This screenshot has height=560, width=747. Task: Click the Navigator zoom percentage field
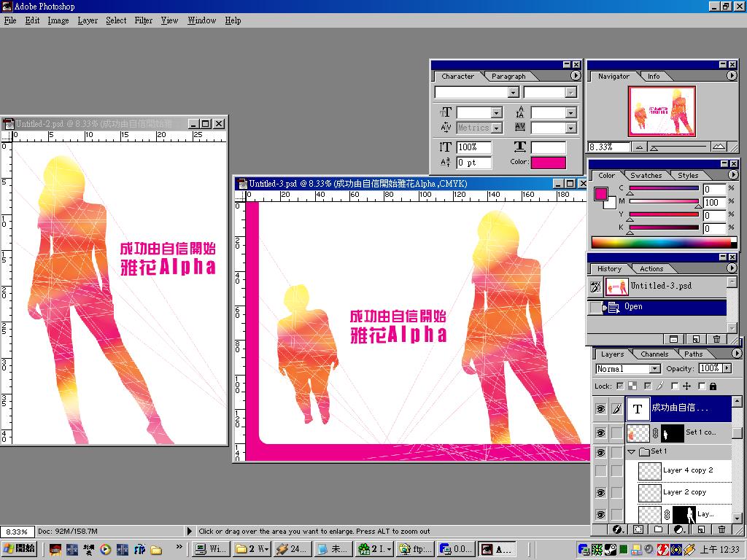coord(608,147)
